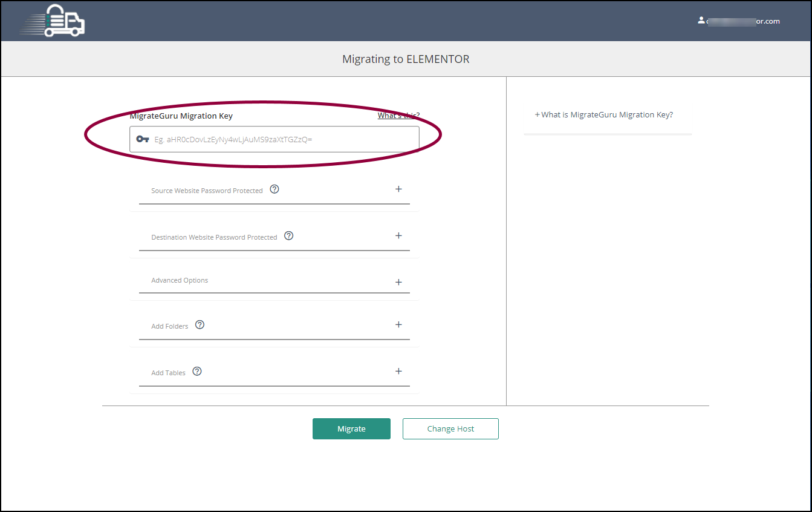Click the Add Tables section label

tap(168, 373)
